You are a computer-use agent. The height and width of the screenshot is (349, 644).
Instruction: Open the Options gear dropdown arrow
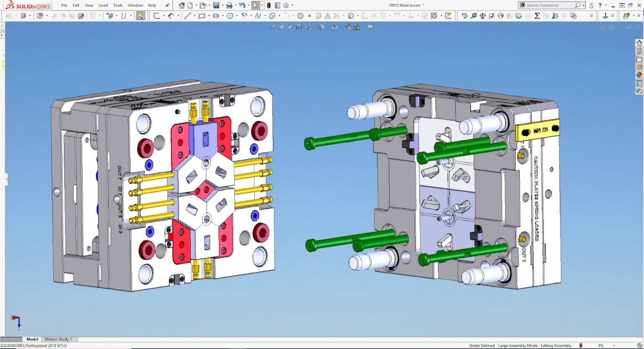coord(292,5)
